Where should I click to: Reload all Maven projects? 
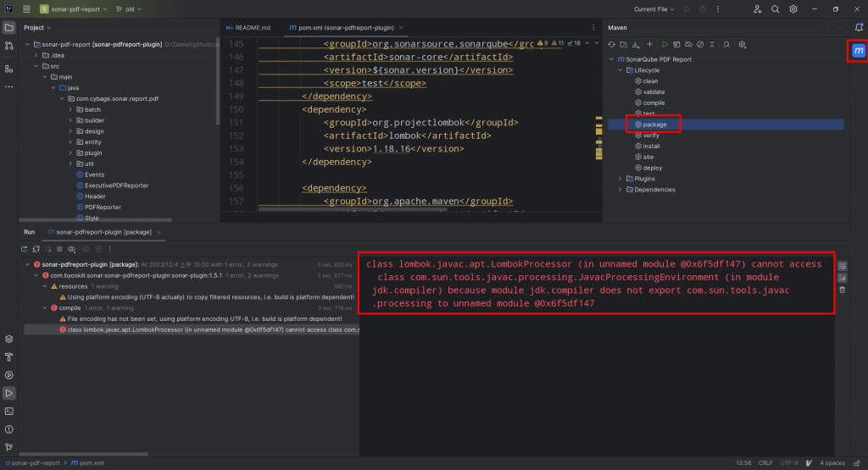click(612, 45)
